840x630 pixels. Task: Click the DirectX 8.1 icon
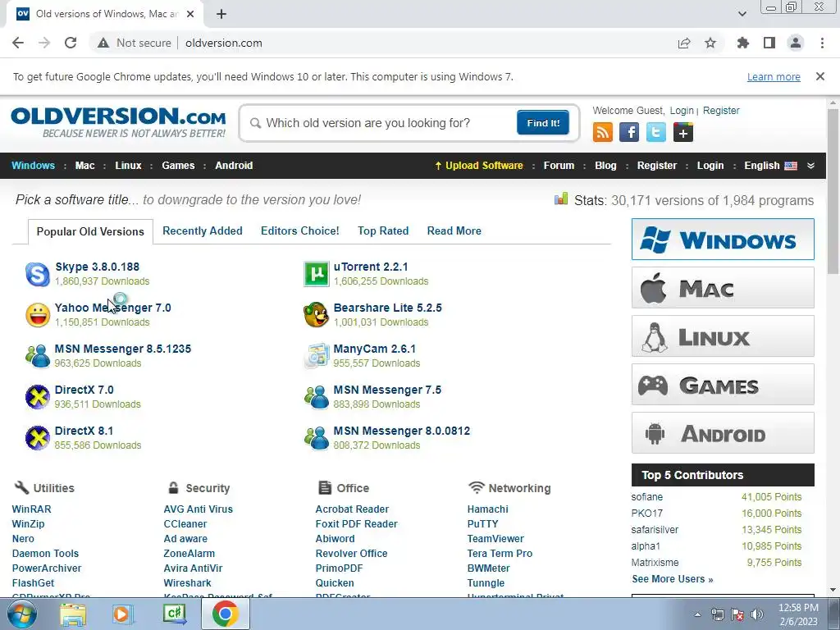coord(38,438)
